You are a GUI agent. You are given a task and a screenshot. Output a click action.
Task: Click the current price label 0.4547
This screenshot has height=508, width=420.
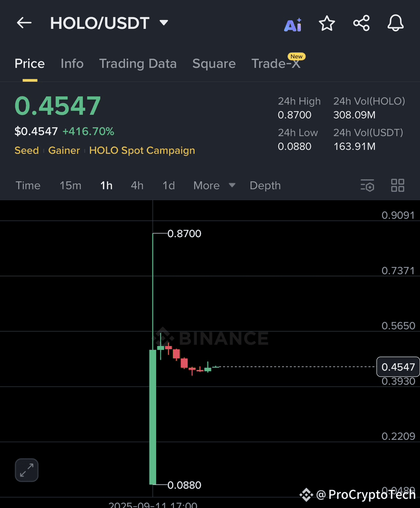[x=398, y=366]
